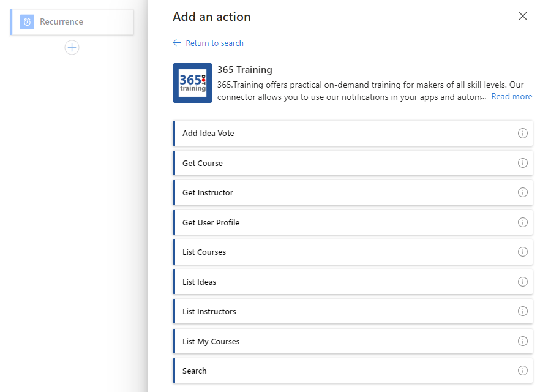View info for the List Courses action
Image resolution: width=551 pixels, height=392 pixels.
pos(522,252)
